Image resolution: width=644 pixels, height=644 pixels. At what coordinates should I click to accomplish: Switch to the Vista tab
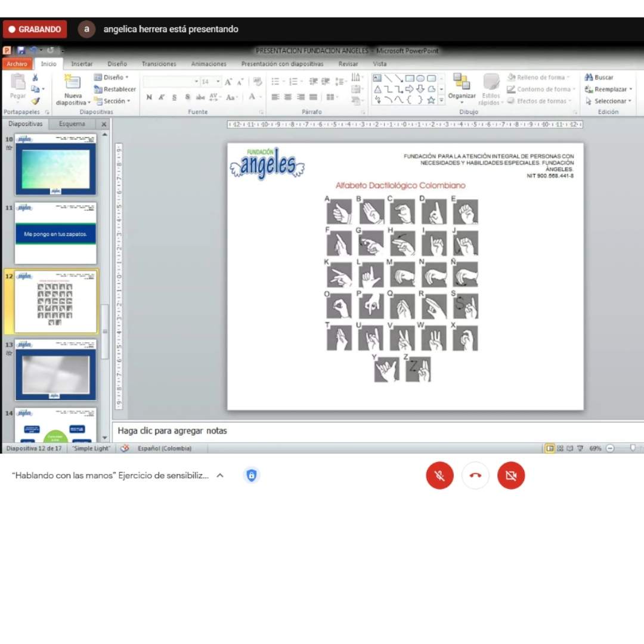(379, 64)
